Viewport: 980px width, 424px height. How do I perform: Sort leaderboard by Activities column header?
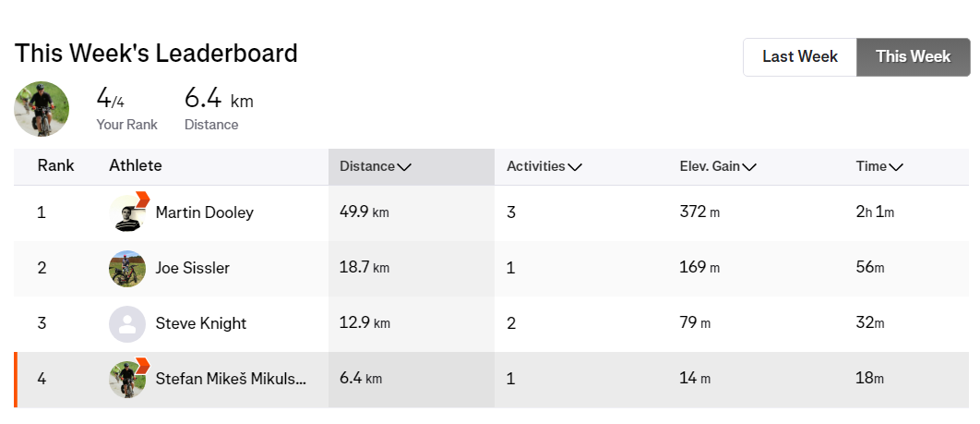click(535, 167)
